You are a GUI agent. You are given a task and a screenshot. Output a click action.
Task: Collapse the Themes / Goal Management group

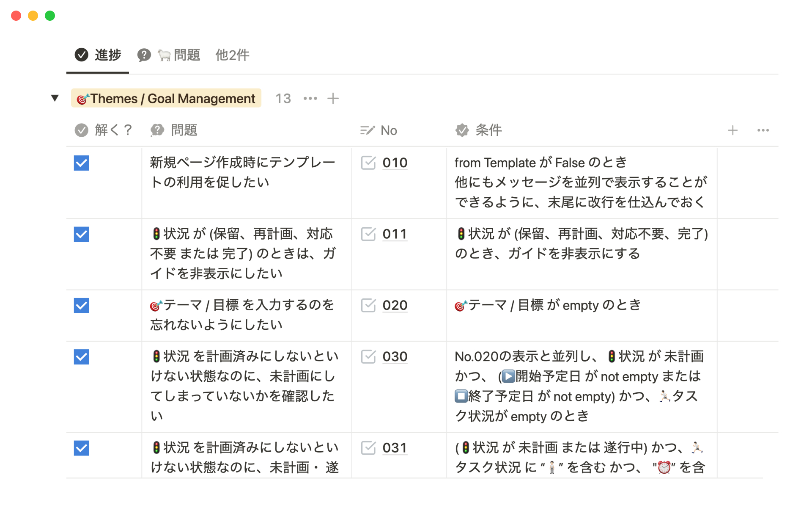(x=55, y=98)
